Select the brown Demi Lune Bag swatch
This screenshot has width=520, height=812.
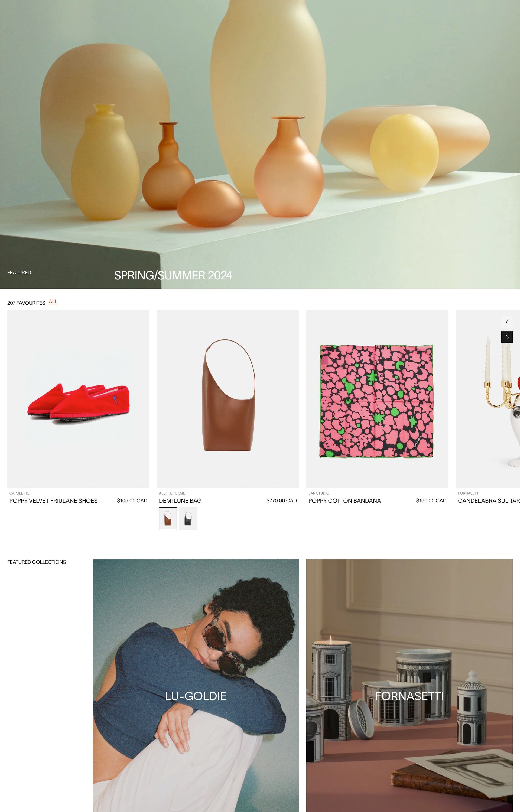coord(168,519)
